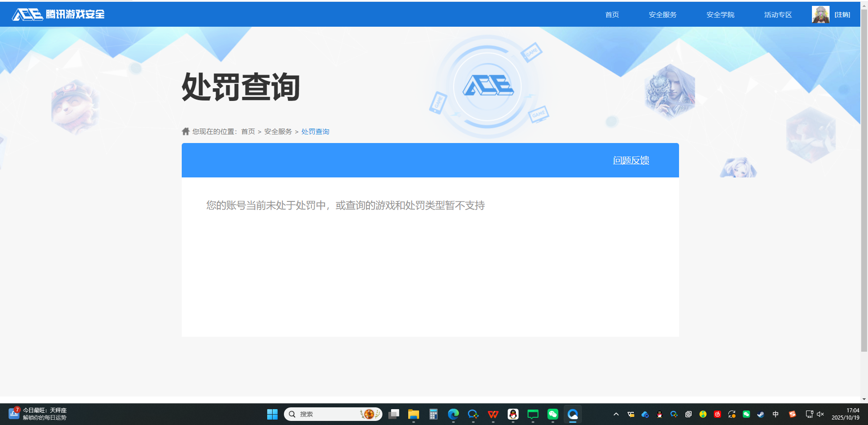868x425 pixels.
Task: Switch the input method from Chinese mode
Action: pos(775,414)
